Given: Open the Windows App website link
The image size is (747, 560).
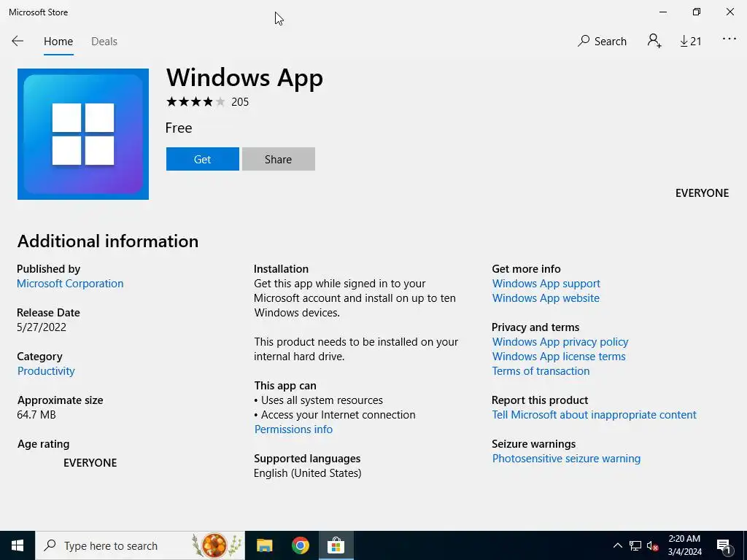Looking at the screenshot, I should (x=546, y=298).
